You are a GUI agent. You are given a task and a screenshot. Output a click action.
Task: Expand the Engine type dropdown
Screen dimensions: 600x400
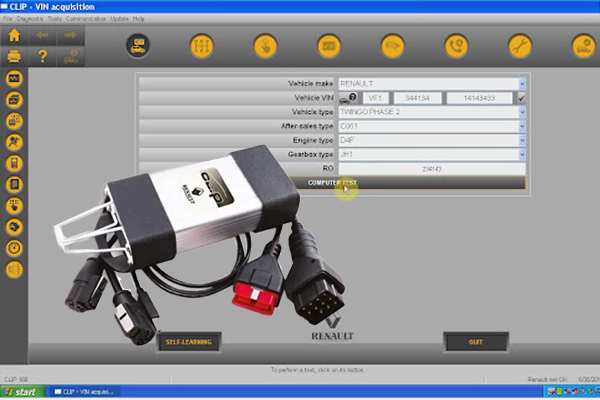pos(521,141)
